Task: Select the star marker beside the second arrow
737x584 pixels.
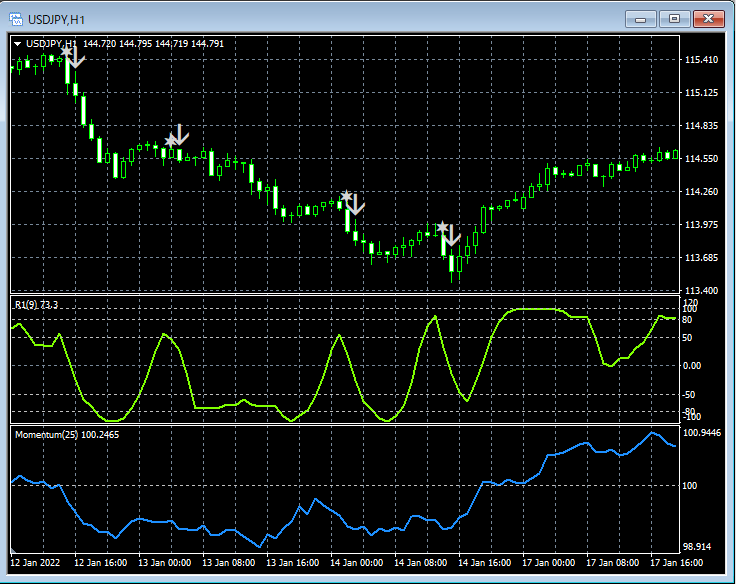Action: (x=169, y=142)
